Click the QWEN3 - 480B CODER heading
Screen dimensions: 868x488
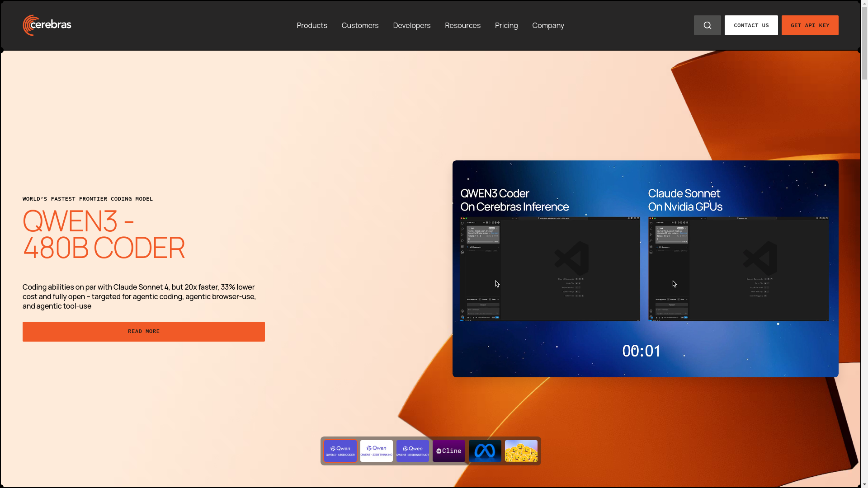pyautogui.click(x=104, y=234)
